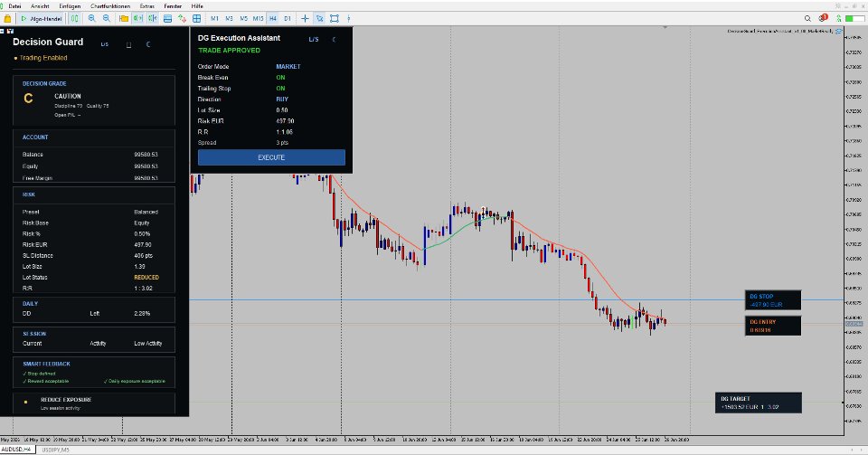Open the yellow folder templates icon
Image resolution: width=868 pixels, height=455 pixels.
pyautogui.click(x=124, y=18)
